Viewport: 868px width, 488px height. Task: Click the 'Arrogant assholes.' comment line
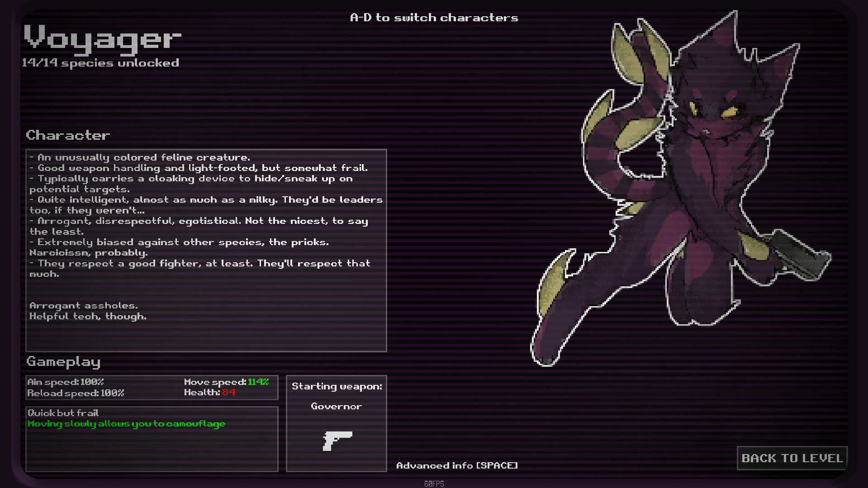84,306
